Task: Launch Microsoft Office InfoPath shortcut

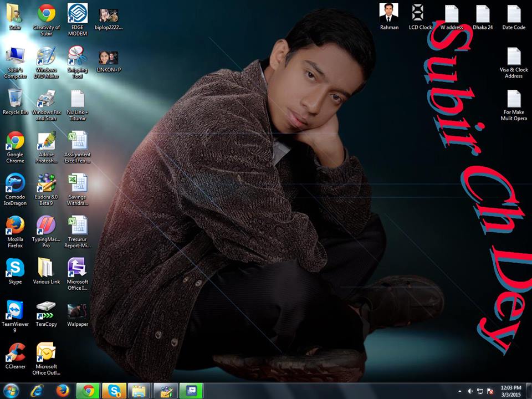Action: coord(78,275)
